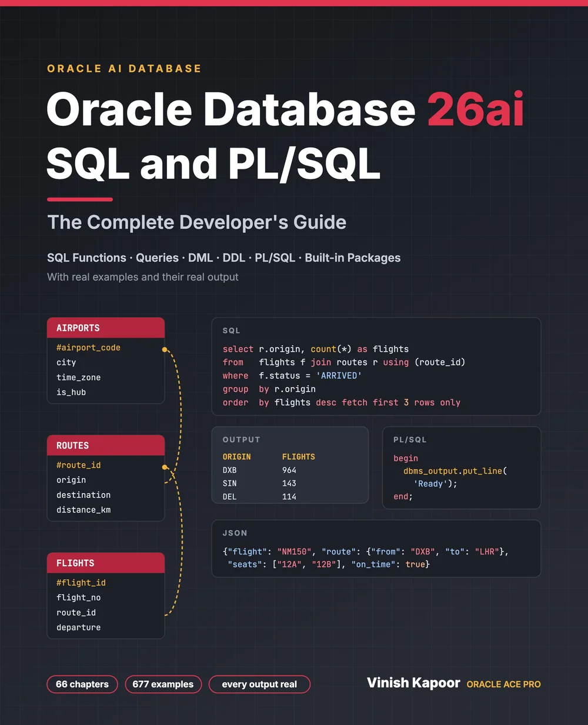Viewport: 588px width, 725px height.
Task: Click the 'route_id' column in FLIGHTS table
Action: (x=76, y=613)
